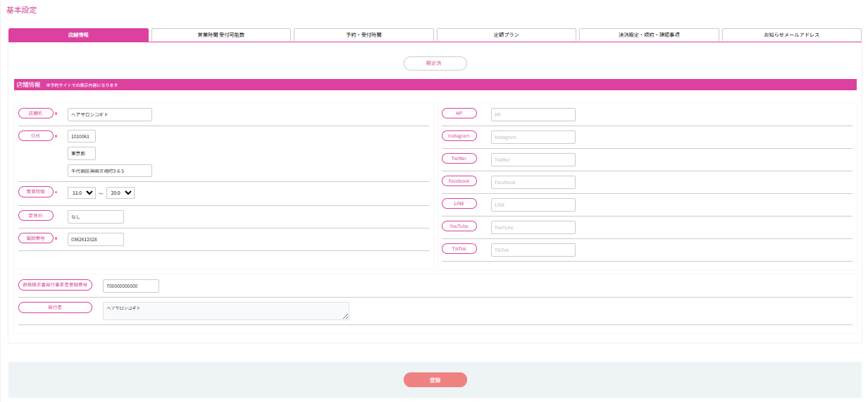Image resolution: width=868 pixels, height=402 pixels.
Task: Click the invoice registration number field T00000000000
Action: pos(131,286)
